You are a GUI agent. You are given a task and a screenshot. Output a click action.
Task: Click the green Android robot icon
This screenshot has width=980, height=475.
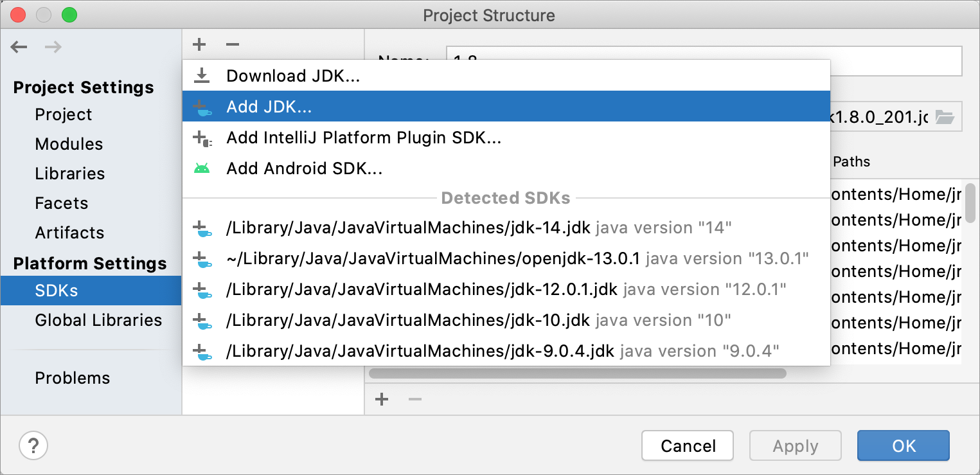203,168
